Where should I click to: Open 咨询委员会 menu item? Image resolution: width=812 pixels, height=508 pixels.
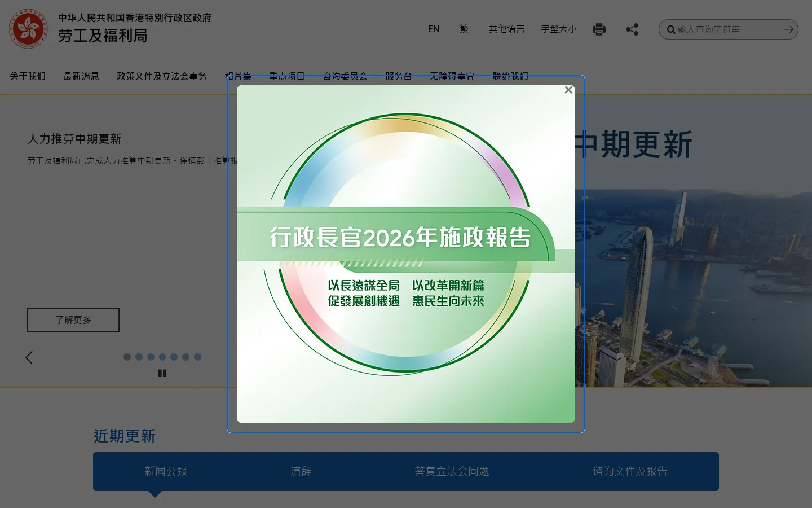tap(345, 76)
